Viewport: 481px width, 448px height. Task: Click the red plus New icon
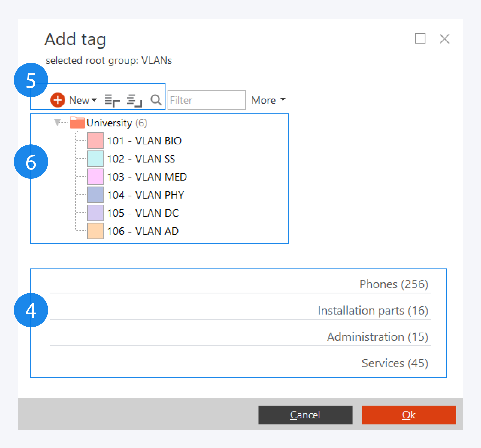coord(58,100)
